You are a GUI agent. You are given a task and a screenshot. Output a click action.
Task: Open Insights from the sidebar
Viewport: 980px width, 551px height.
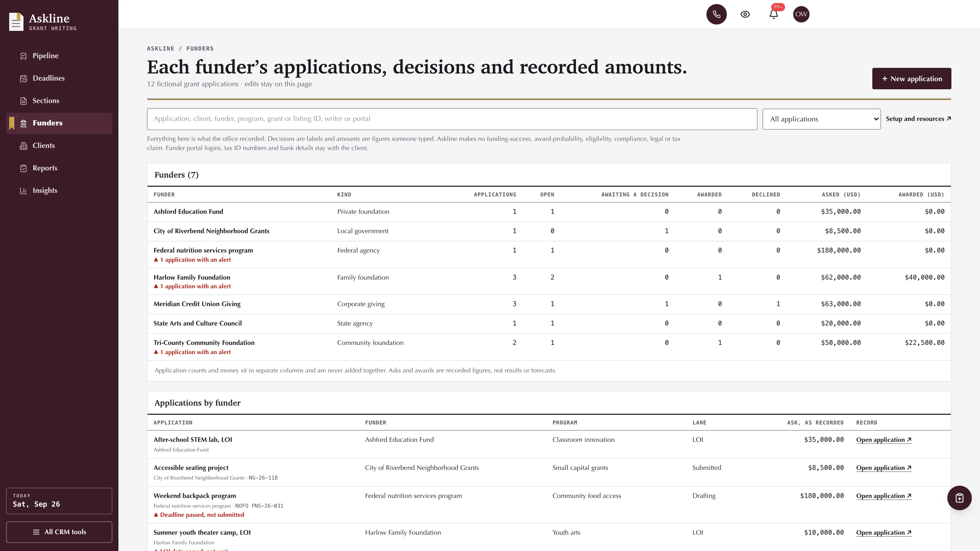tap(59, 191)
